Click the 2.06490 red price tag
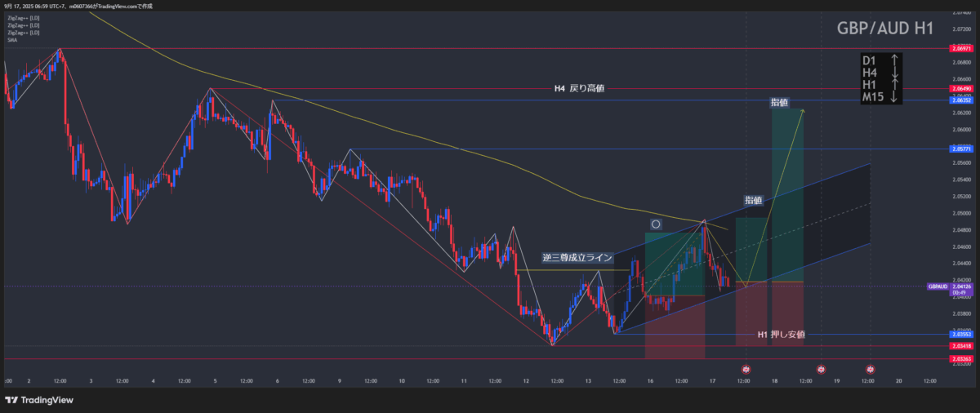Viewport: 980px width, 413px height. click(960, 88)
